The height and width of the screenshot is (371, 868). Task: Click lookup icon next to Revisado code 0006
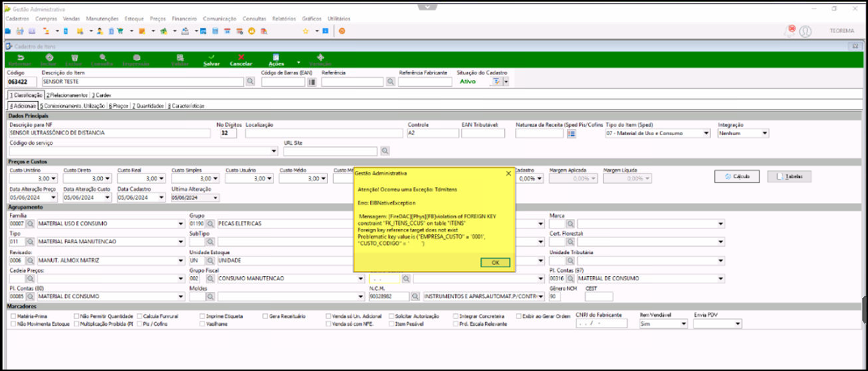[x=30, y=260]
